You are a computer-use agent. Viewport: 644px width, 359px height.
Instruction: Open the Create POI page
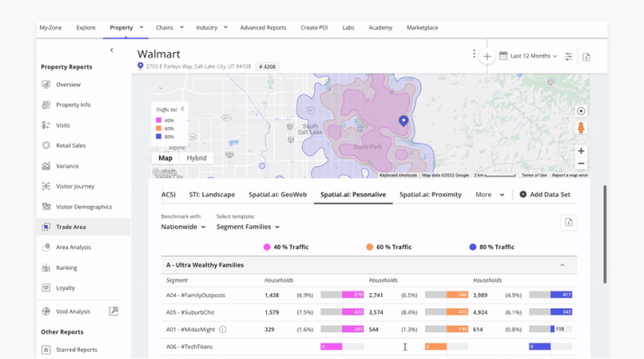tap(314, 28)
